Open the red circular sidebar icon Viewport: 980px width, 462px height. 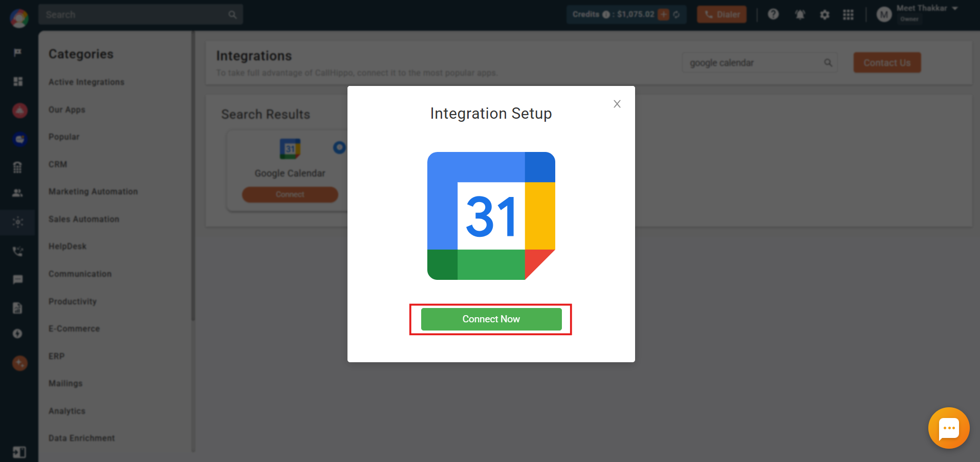[19, 110]
